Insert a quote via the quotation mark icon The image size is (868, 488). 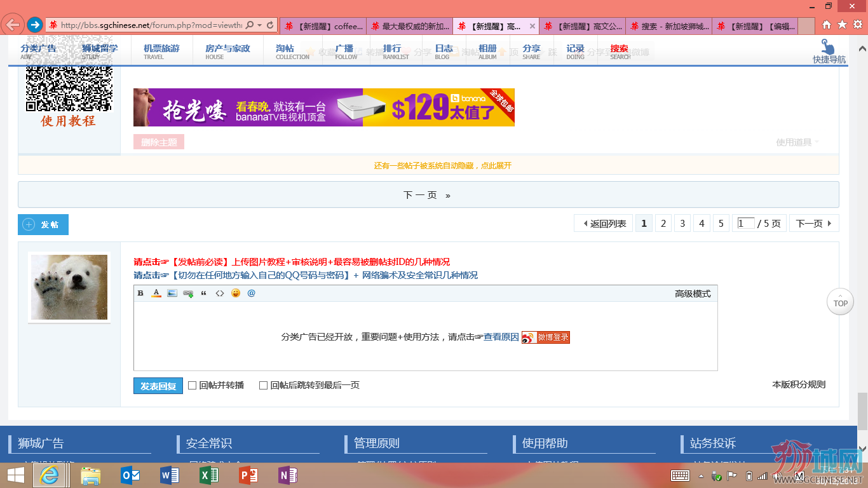pyautogui.click(x=204, y=293)
